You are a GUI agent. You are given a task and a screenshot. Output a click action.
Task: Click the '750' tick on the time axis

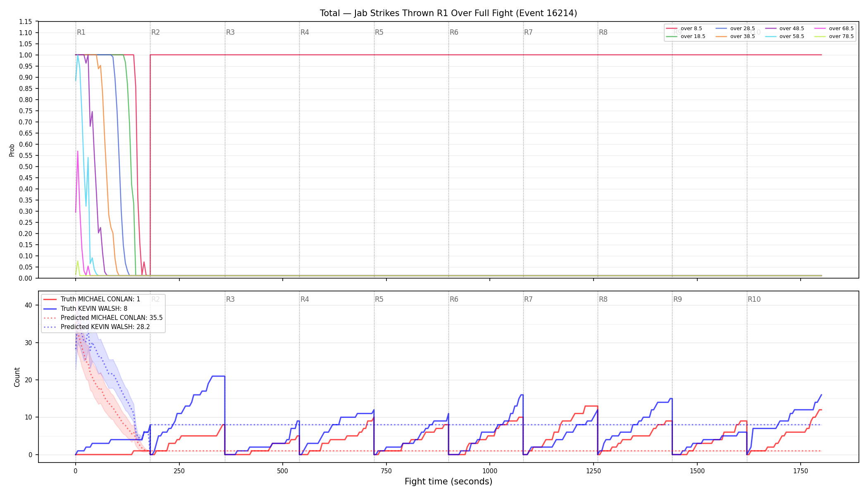[x=386, y=471]
